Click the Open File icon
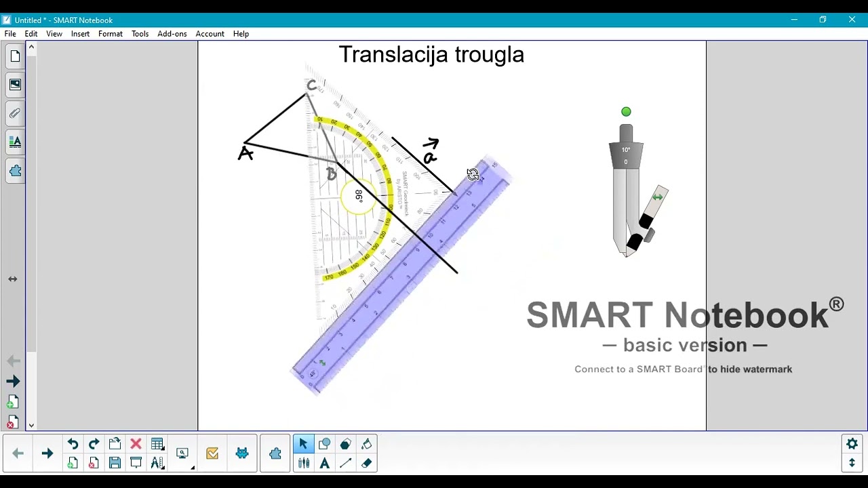This screenshot has width=868, height=488. coord(115,444)
